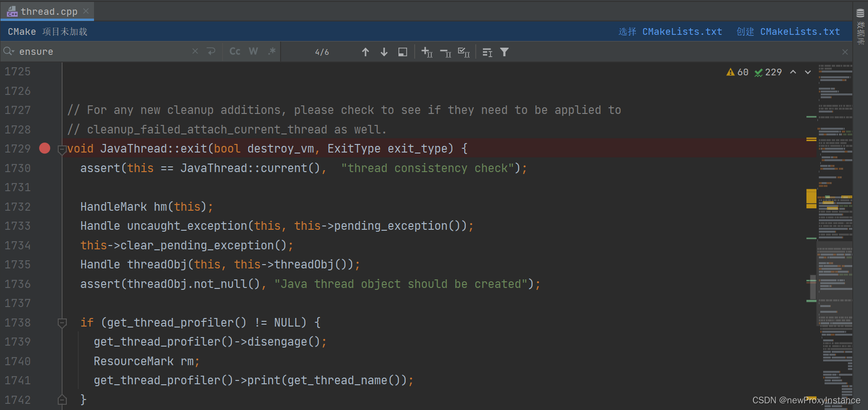Toggle Match Case (Cc) search option

235,51
